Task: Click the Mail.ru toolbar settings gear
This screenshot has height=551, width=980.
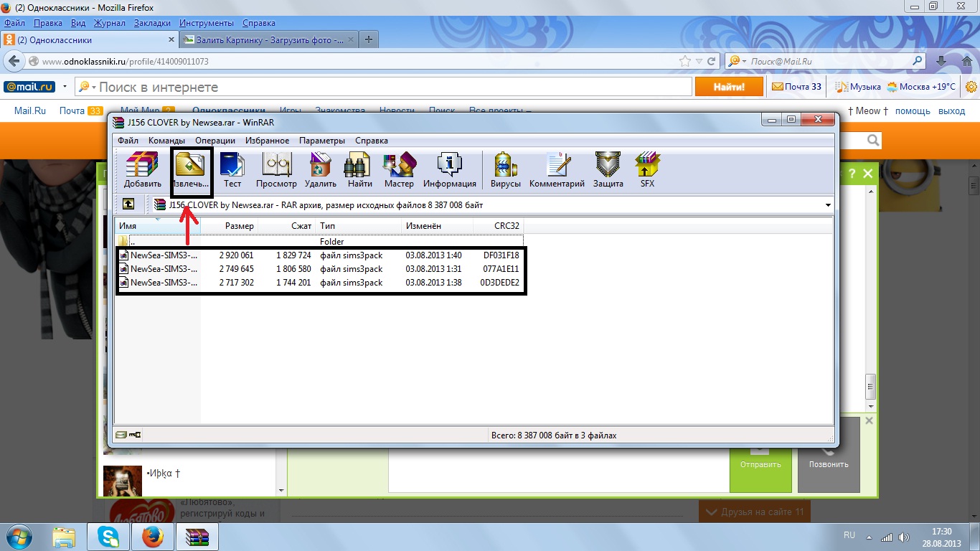Action: tap(971, 87)
